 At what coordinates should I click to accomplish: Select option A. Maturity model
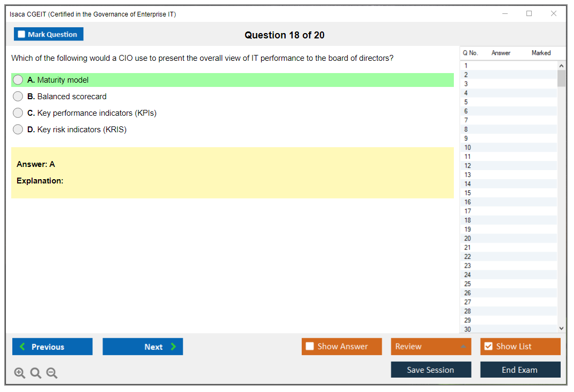[x=18, y=80]
